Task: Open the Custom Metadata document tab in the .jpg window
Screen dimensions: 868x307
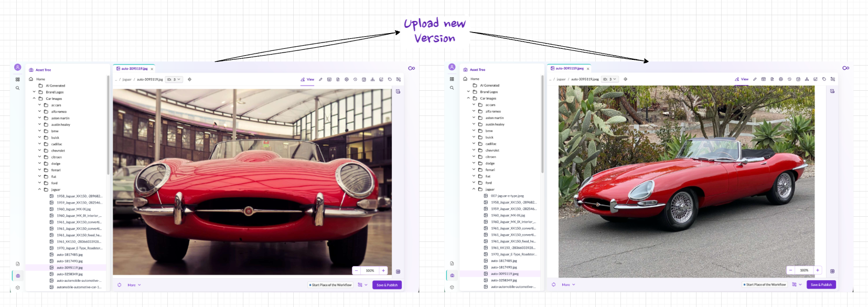Action: pos(338,80)
